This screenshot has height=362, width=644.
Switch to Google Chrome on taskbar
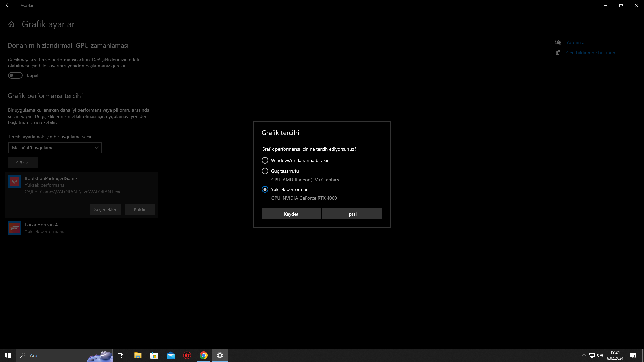click(204, 355)
